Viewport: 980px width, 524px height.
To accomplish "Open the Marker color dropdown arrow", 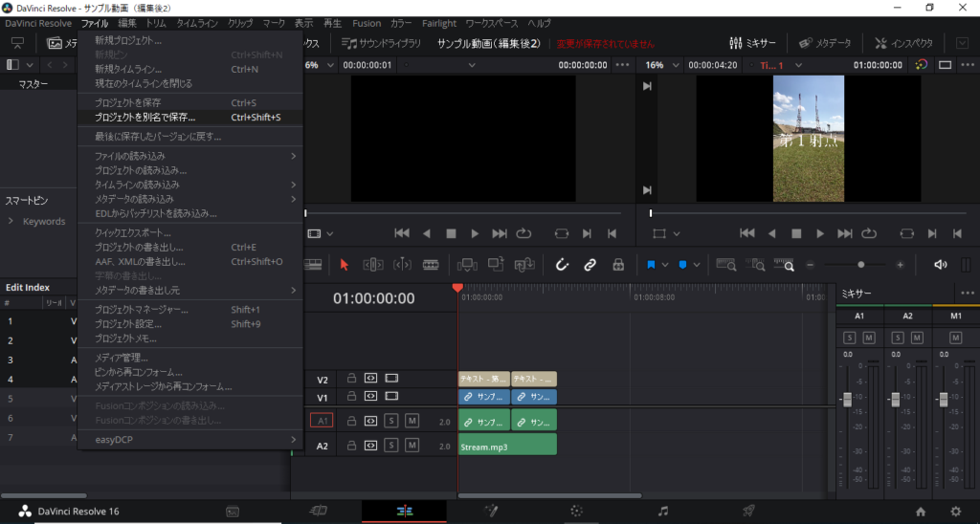I will 697,265.
